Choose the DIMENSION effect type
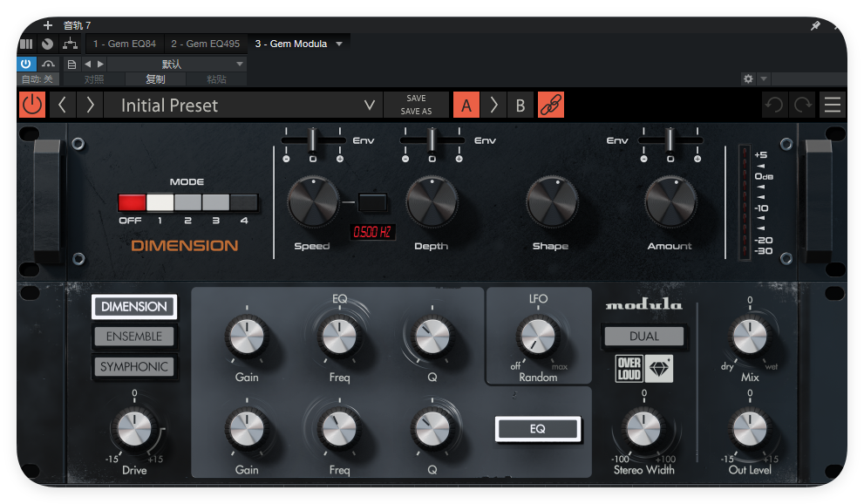Image resolution: width=864 pixels, height=504 pixels. click(134, 306)
